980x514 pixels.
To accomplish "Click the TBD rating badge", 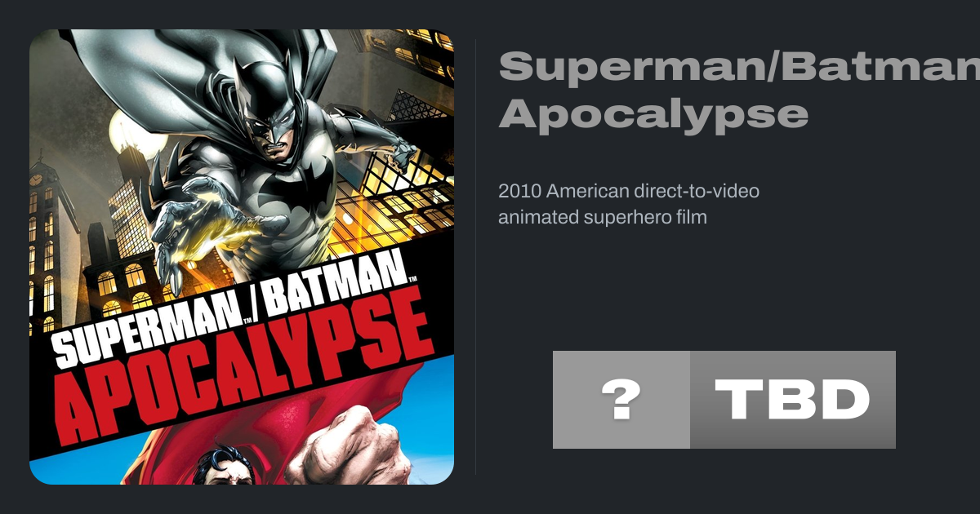I will 792,400.
